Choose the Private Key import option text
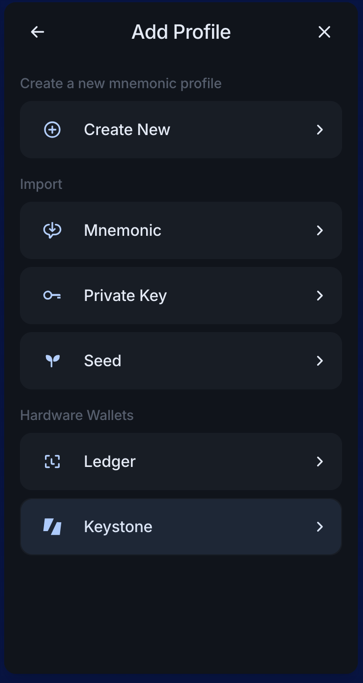This screenshot has width=363, height=683. coord(126,296)
